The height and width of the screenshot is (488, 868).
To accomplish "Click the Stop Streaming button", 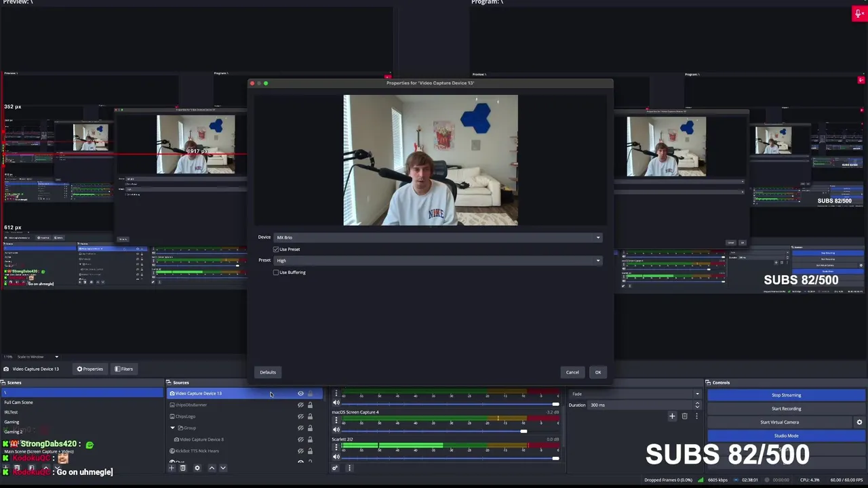I will pyautogui.click(x=786, y=395).
